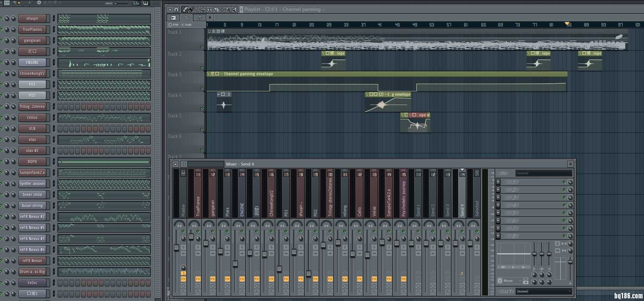
Task: Toggle Track 4 mute green dot
Action: pos(201,109)
